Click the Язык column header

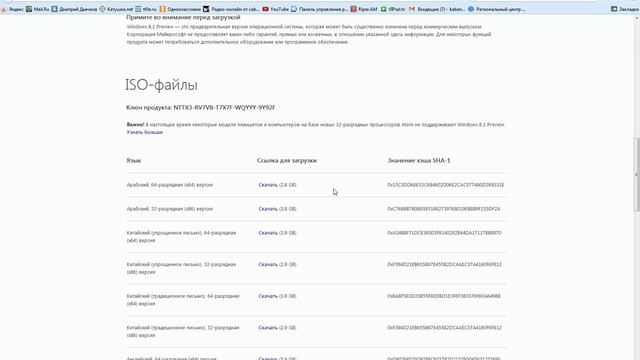(x=133, y=160)
